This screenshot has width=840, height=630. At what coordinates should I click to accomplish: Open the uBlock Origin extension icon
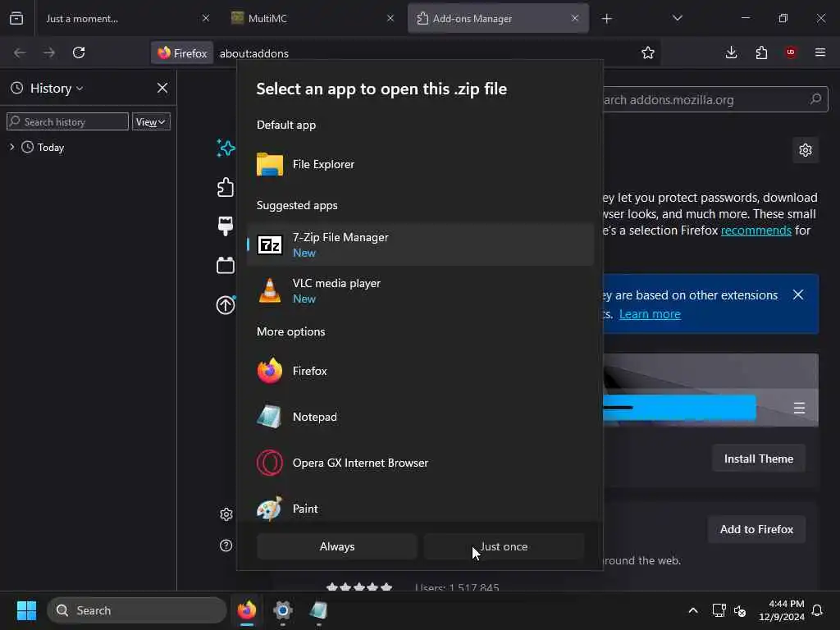[791, 52]
